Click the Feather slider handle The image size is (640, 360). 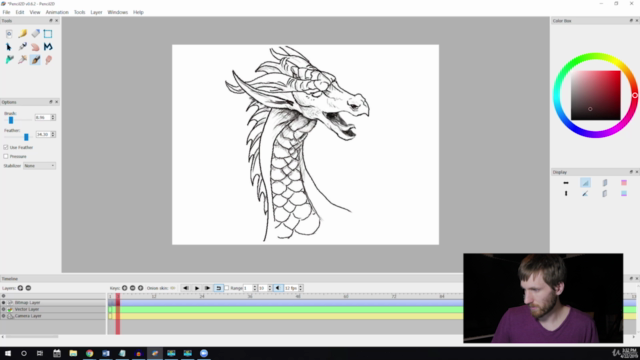26,137
